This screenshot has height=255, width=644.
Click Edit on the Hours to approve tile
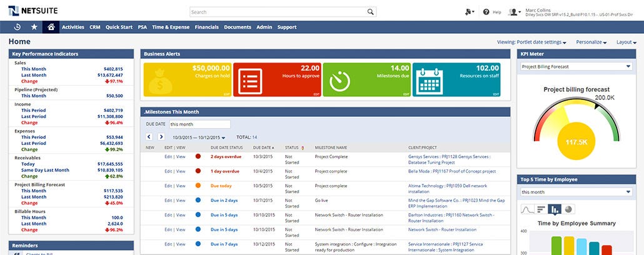pos(316,94)
